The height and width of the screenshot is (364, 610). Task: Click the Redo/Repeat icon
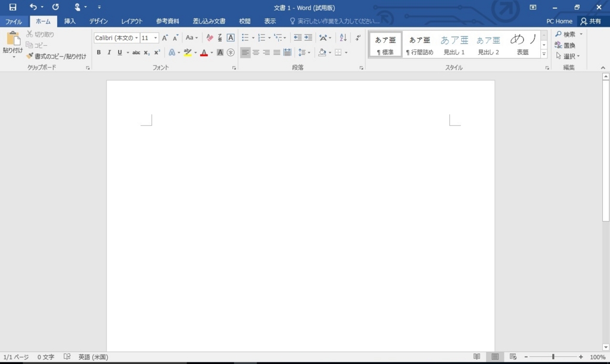coord(55,7)
